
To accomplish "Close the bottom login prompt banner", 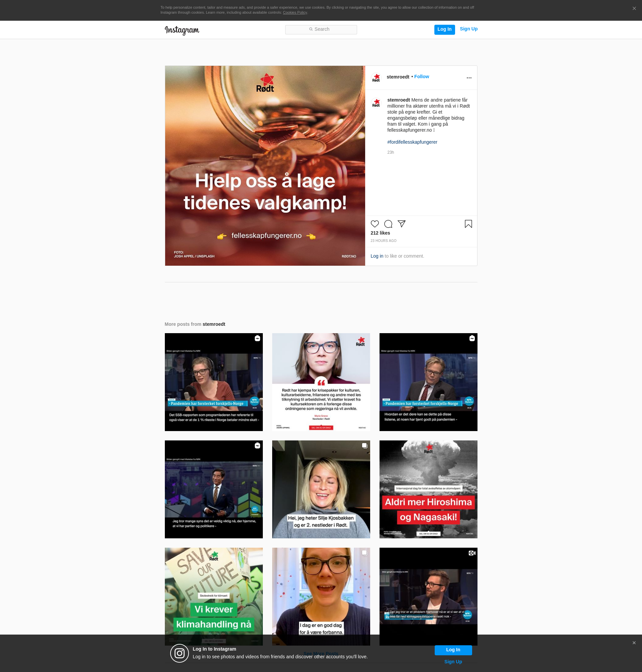I will coord(634,643).
